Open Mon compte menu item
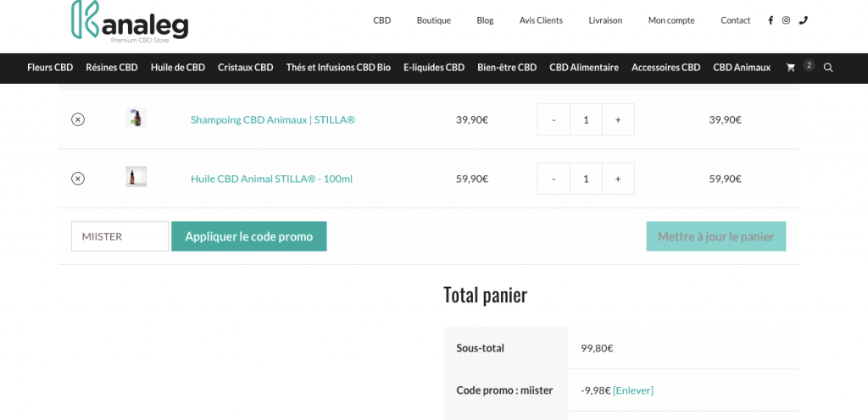This screenshot has height=420, width=868. tap(671, 20)
